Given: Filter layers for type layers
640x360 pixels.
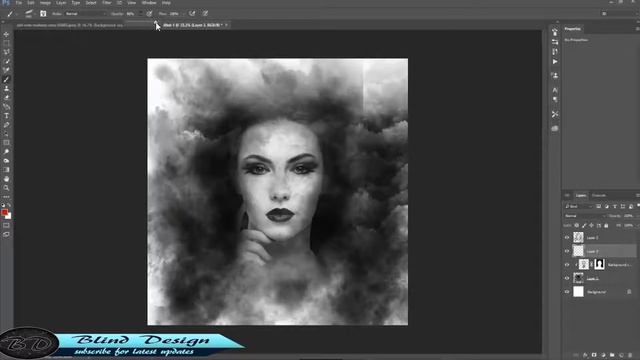Looking at the screenshot, I should click(x=615, y=207).
